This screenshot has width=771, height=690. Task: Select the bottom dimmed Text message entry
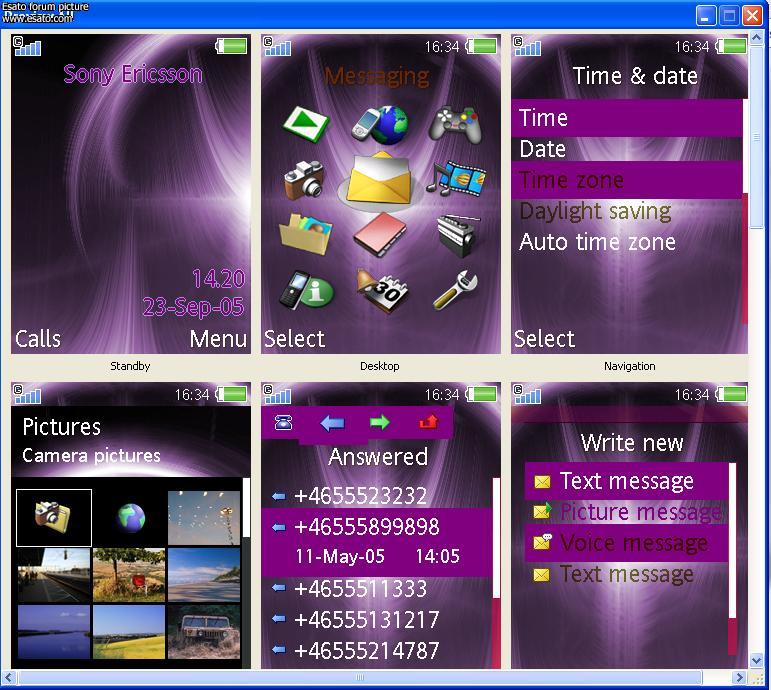(x=626, y=574)
